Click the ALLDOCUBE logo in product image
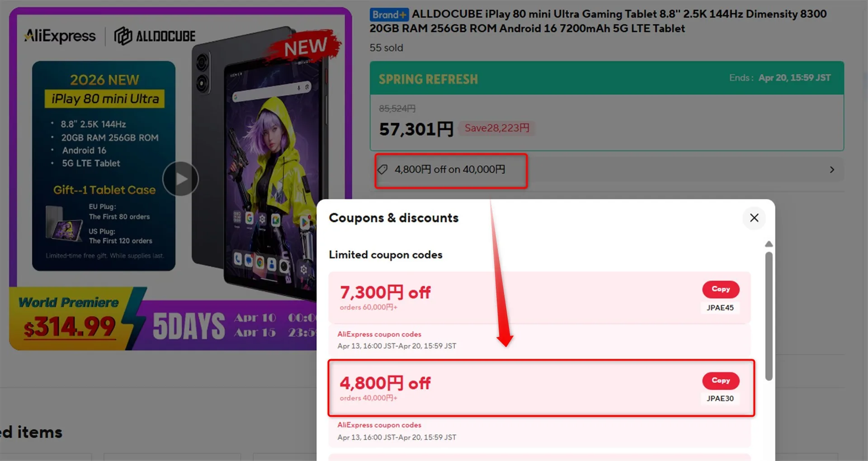The height and width of the screenshot is (461, 868). click(155, 36)
